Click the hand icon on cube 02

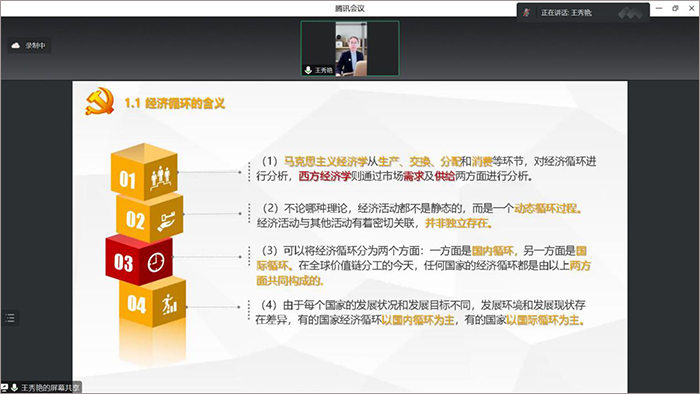tap(166, 221)
